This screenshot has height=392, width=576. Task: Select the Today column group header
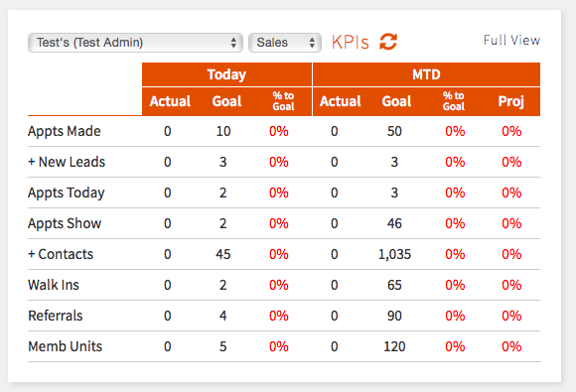click(x=226, y=74)
